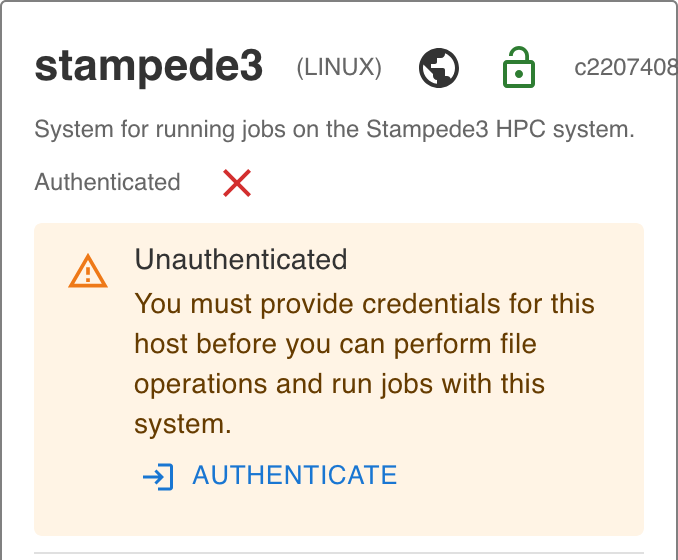
Task: Click the 'Unauthenticated' alert heading
Action: click(241, 260)
